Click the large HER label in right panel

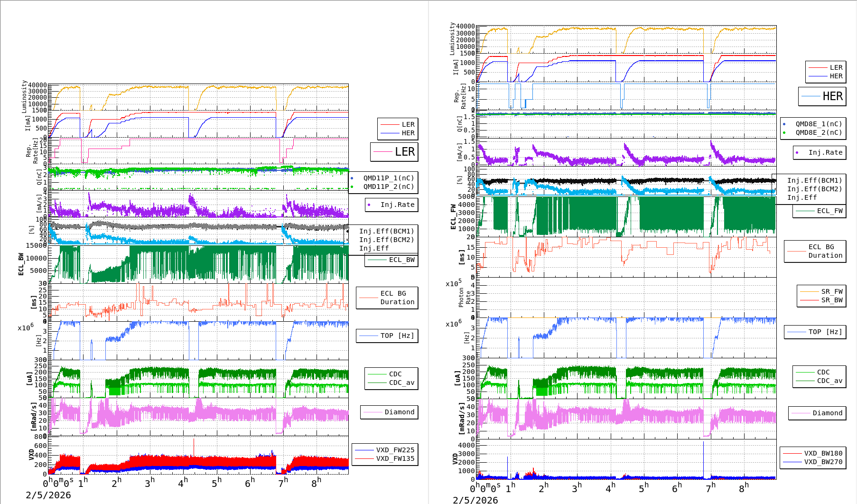(x=822, y=96)
